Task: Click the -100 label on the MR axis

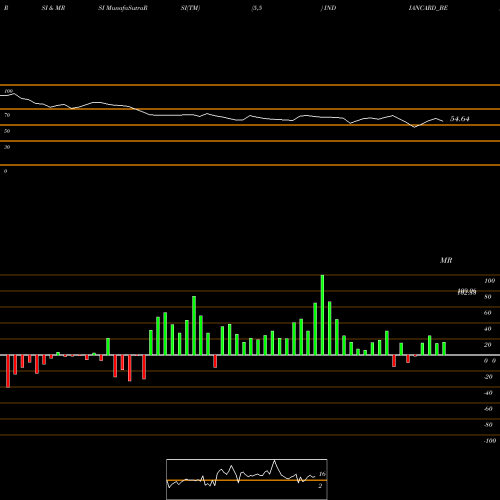Action: coord(490,441)
